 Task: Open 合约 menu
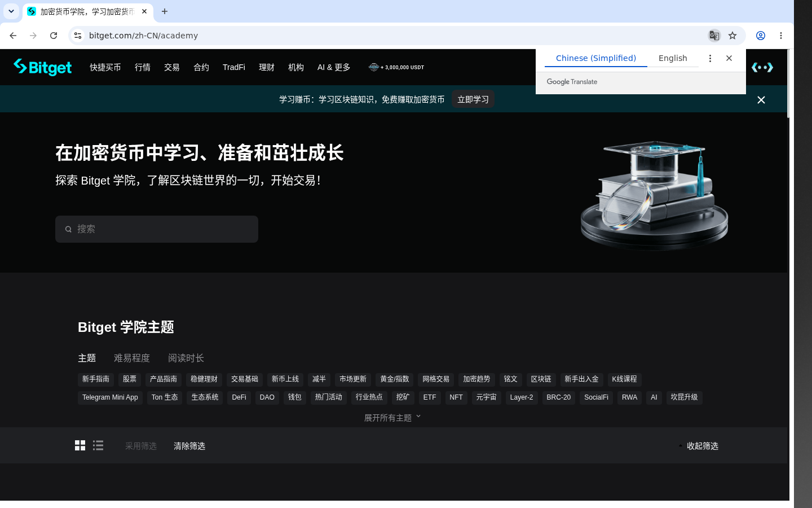[x=201, y=67]
